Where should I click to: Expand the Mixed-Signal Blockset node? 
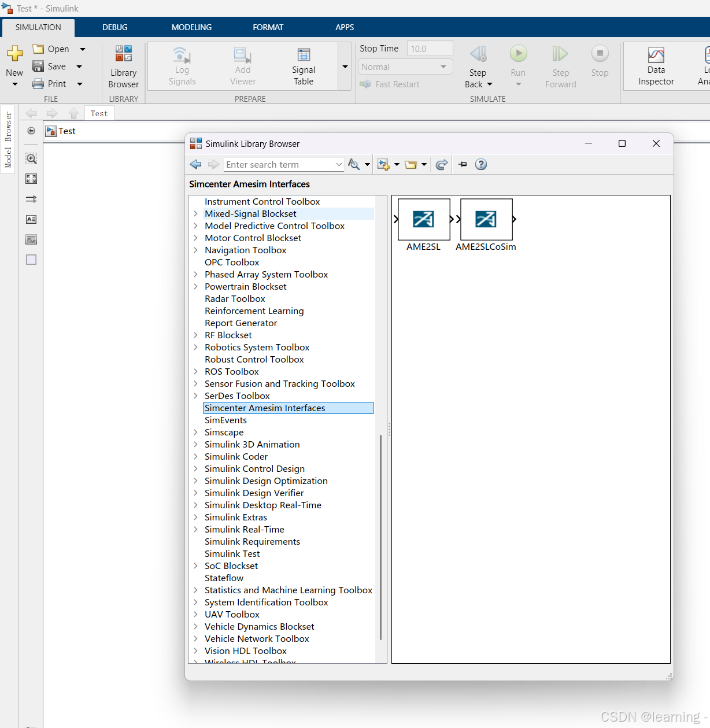click(x=195, y=213)
